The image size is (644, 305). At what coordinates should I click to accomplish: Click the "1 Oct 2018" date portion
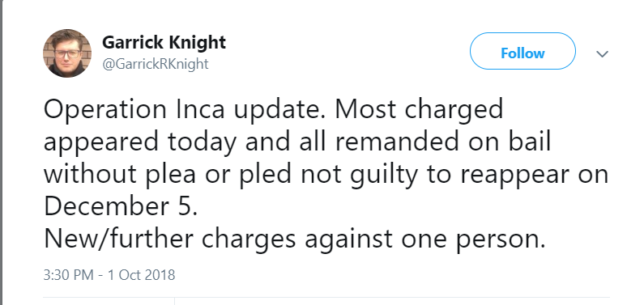point(141,275)
